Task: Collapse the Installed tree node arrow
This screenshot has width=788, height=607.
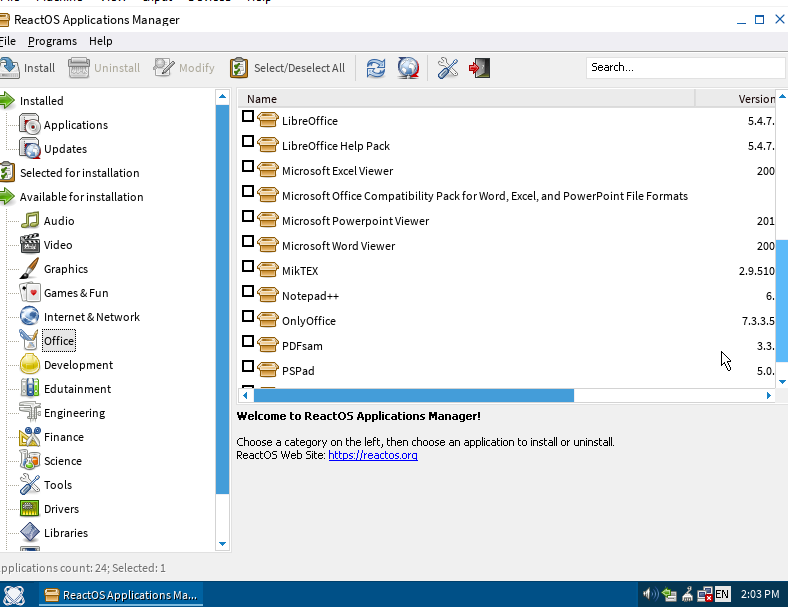Action: point(7,100)
